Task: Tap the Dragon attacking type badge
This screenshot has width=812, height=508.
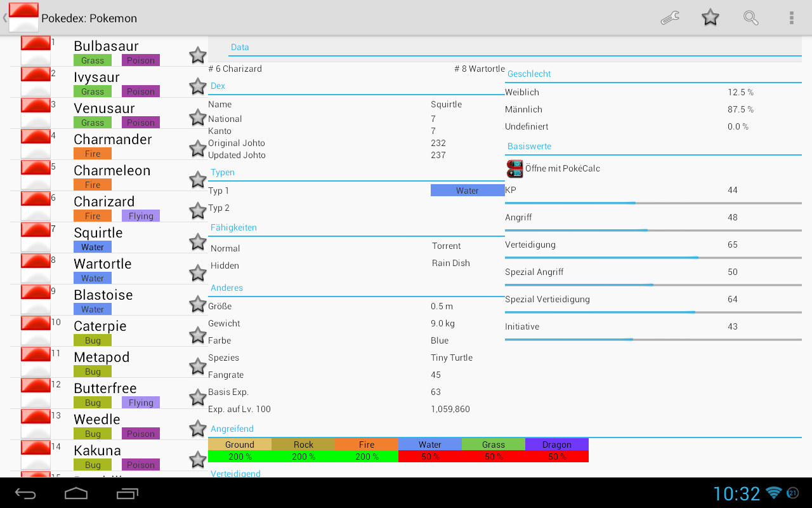Action: [557, 444]
